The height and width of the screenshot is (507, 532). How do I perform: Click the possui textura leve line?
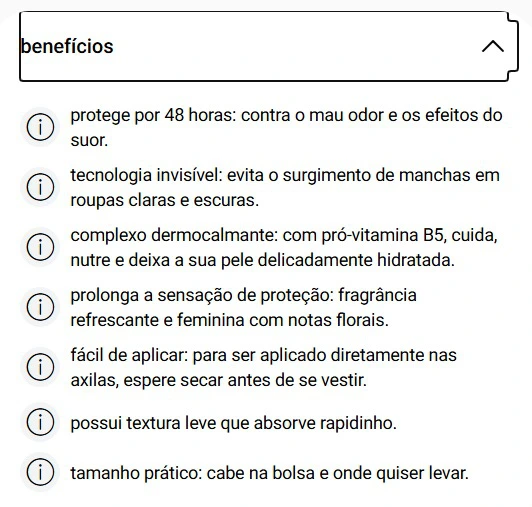tap(233, 423)
